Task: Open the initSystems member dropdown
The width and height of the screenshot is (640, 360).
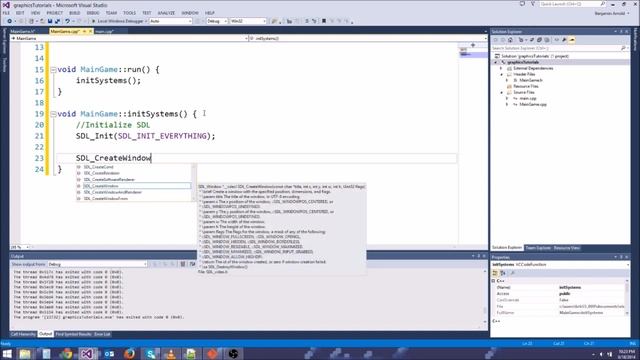Action: click(368, 38)
